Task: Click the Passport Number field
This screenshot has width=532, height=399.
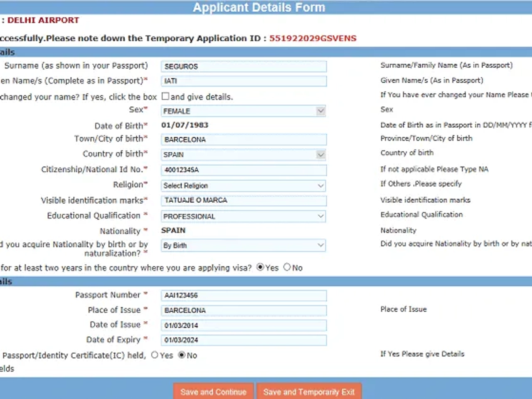Action: pyautogui.click(x=244, y=296)
